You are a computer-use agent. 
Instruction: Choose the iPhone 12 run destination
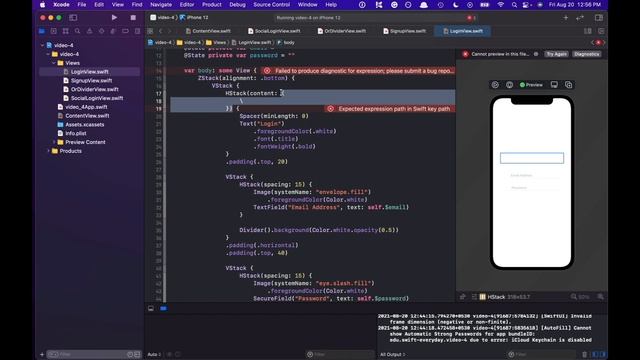pyautogui.click(x=194, y=18)
